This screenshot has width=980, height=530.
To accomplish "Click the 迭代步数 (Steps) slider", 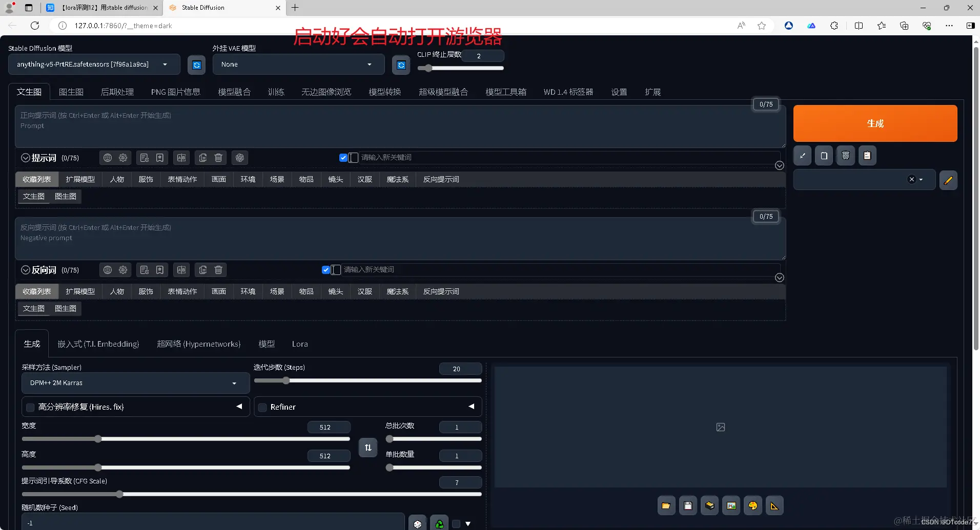I will [367, 380].
